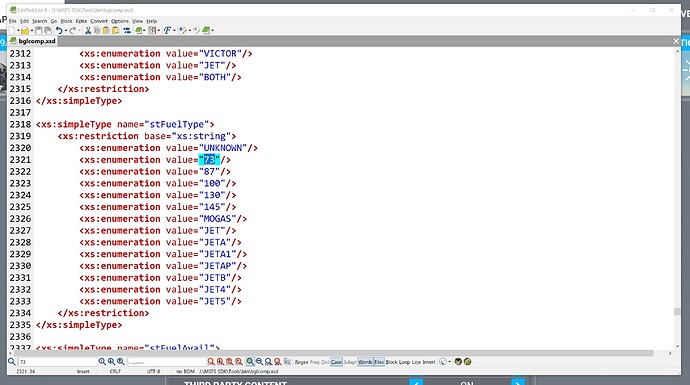The height and width of the screenshot is (385, 690).
Task: Open the Font dropdown arrow
Action: click(174, 31)
